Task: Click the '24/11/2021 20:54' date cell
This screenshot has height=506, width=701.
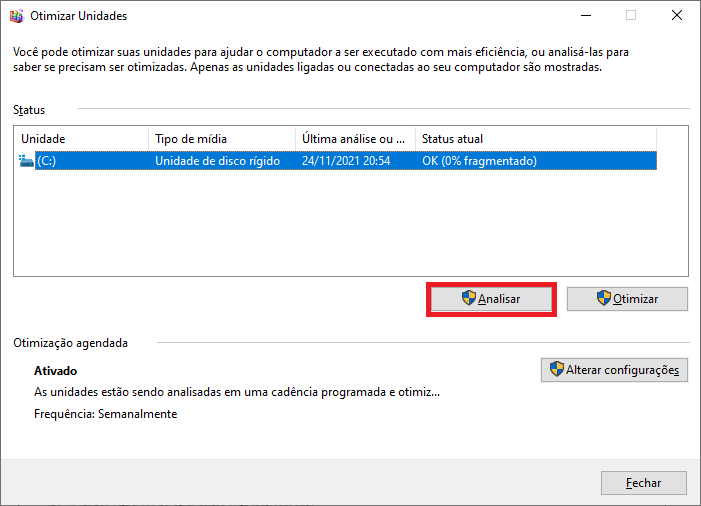Action: pyautogui.click(x=346, y=161)
